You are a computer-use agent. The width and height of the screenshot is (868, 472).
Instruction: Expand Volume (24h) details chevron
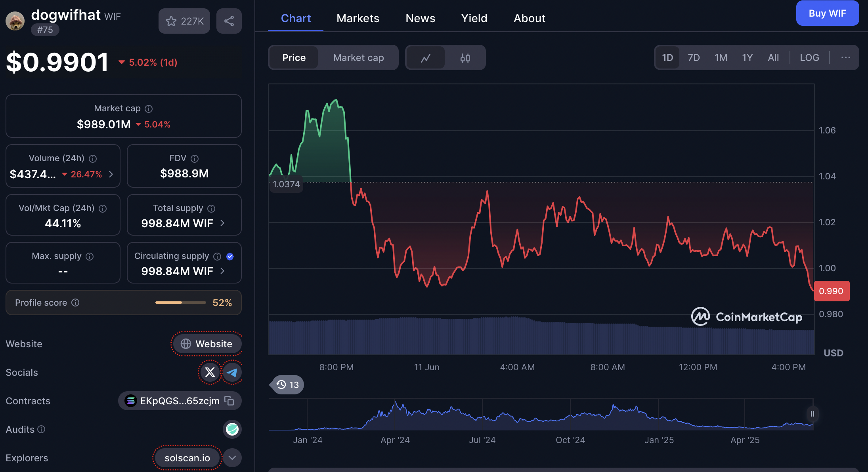tap(111, 174)
